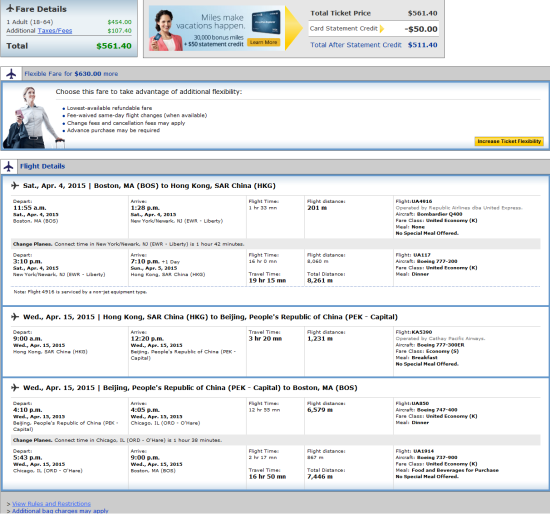Click the Learn More button in miles ad
550x514 pixels.
click(263, 42)
